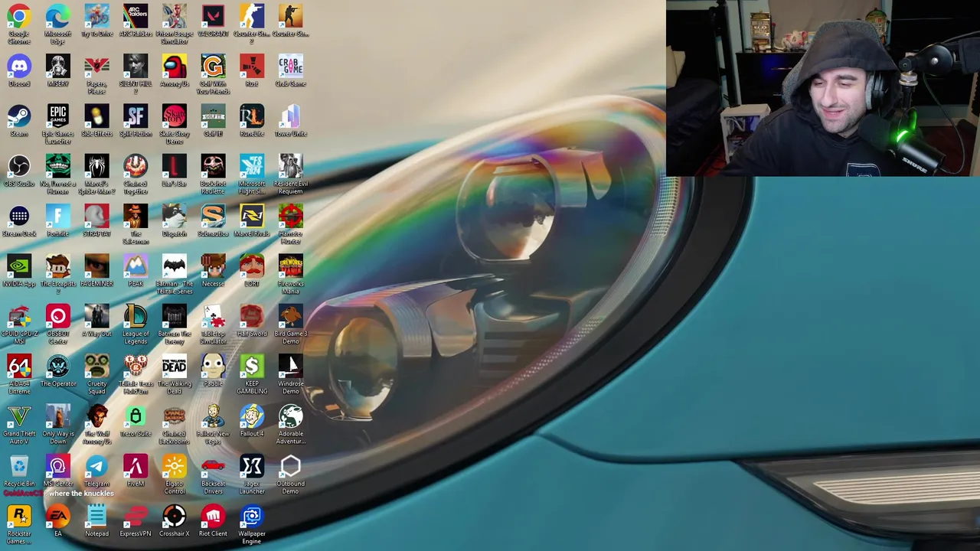980x551 pixels.
Task: Click the Tower Unite icon
Action: coord(291,116)
